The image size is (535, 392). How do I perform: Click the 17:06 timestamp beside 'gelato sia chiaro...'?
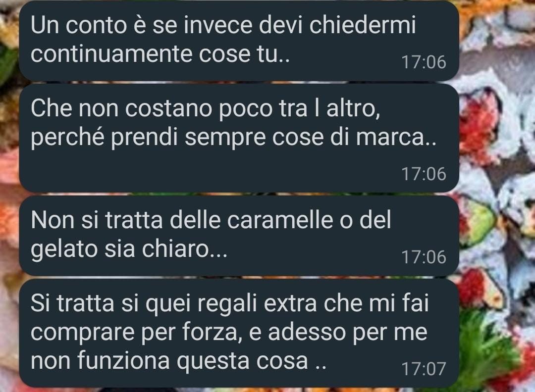[424, 257]
